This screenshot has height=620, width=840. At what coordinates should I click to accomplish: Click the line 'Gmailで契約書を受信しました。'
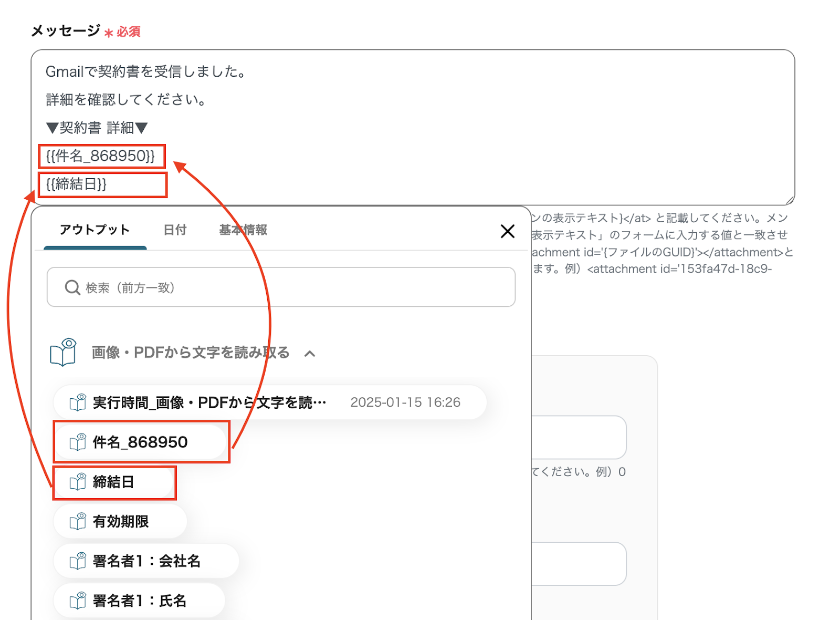146,71
